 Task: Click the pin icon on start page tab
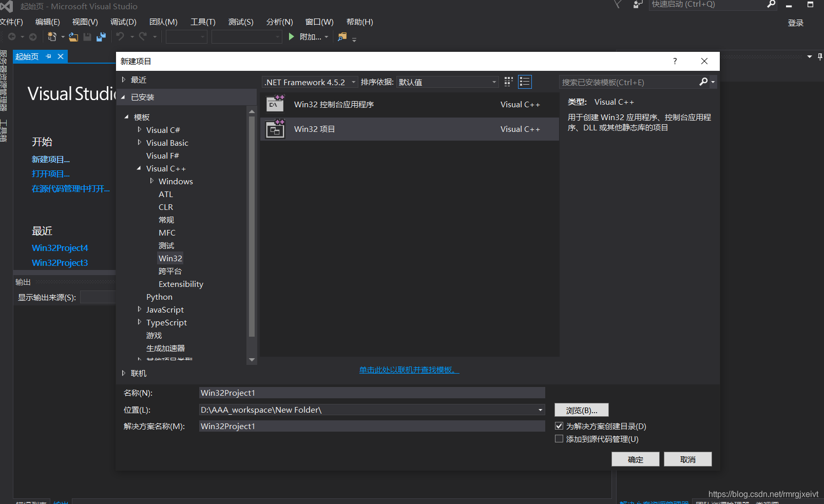click(49, 56)
